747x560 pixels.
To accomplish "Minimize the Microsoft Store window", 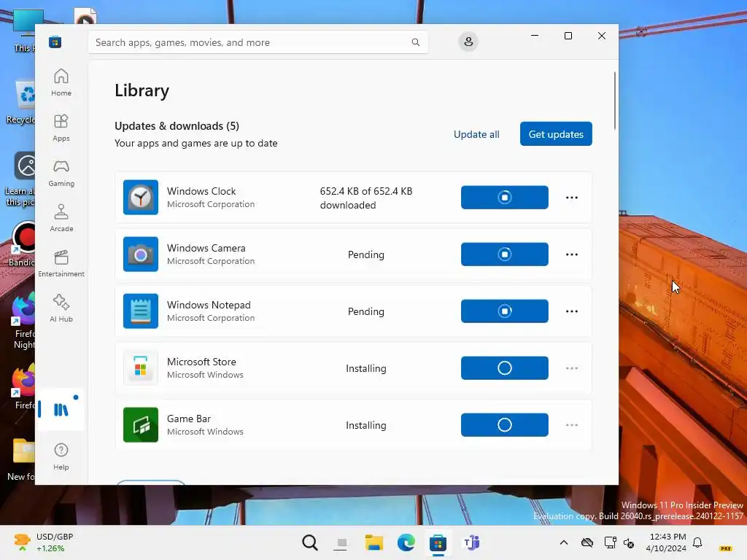I will pyautogui.click(x=535, y=36).
